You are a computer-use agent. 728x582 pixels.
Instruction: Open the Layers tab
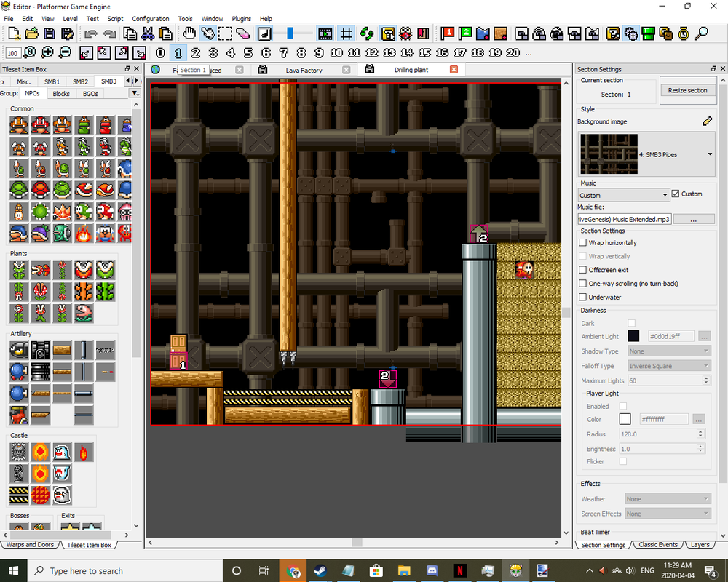700,545
